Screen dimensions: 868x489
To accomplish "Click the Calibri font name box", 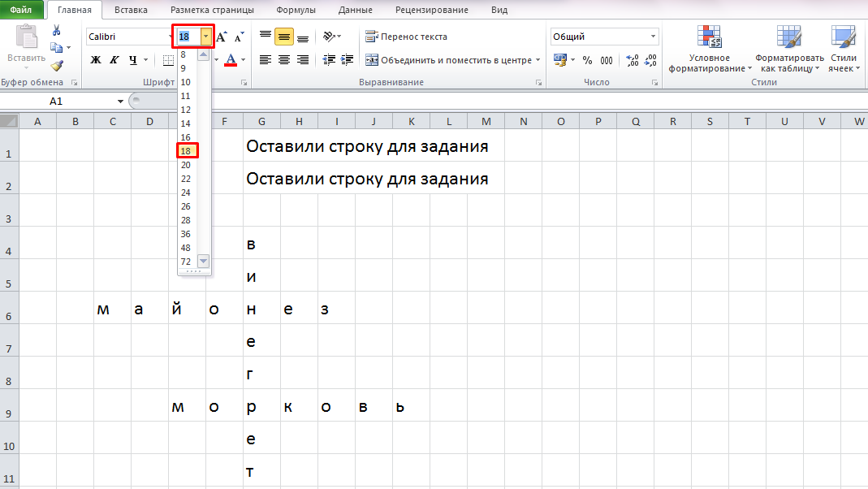I will coord(128,37).
